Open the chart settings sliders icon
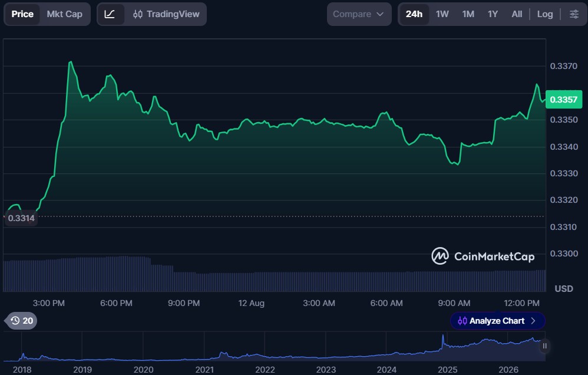Viewport: 588px width, 375px height. click(574, 14)
